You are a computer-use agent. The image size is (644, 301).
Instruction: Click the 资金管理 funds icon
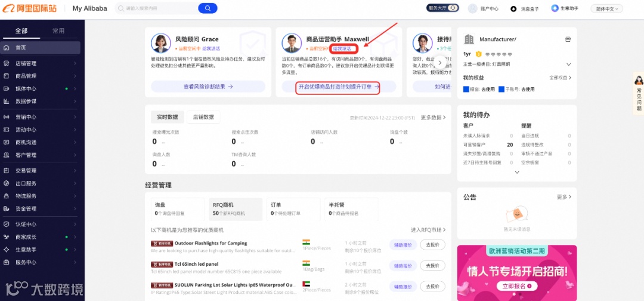tap(6, 208)
